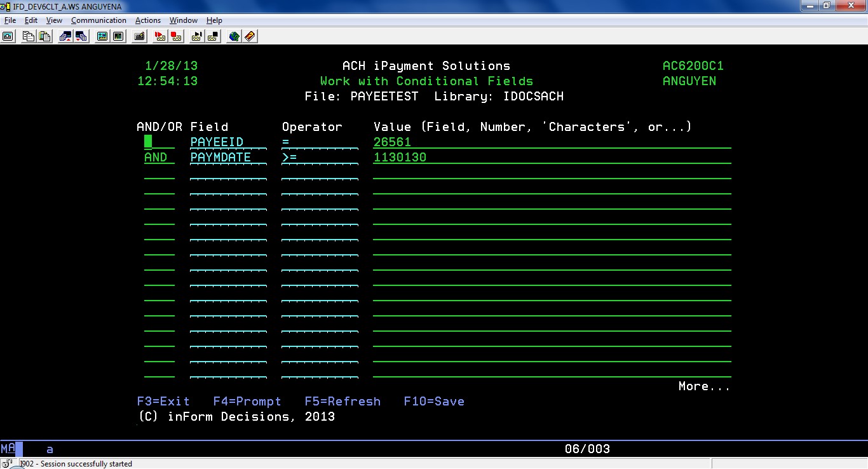This screenshot has width=868, height=469.
Task: Click the F3=Exit function key label
Action: (163, 402)
